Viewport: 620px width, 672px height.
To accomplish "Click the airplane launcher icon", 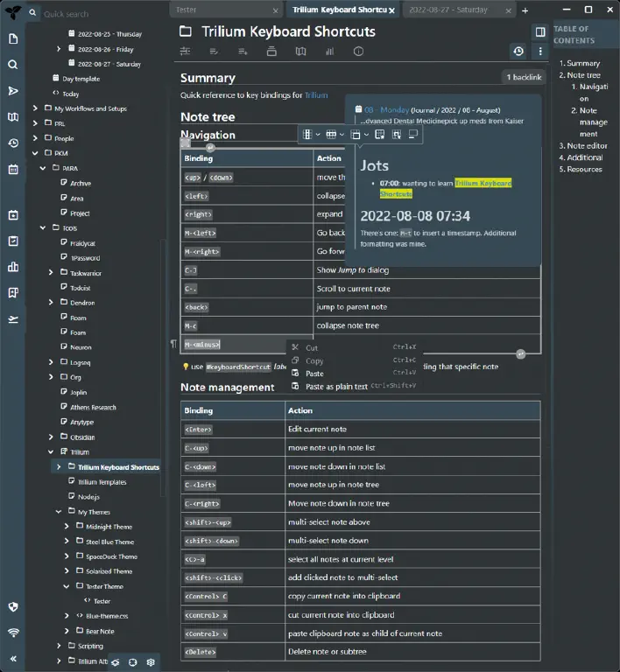I will click(13, 319).
